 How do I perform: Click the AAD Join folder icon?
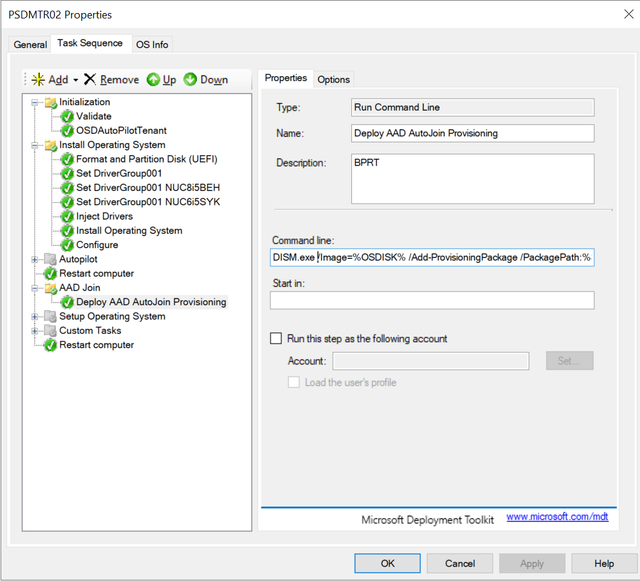51,288
